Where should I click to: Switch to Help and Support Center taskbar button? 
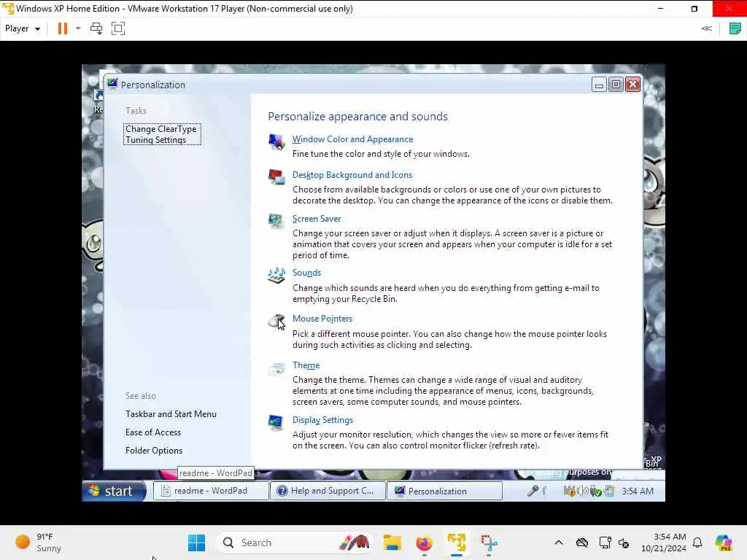click(328, 491)
